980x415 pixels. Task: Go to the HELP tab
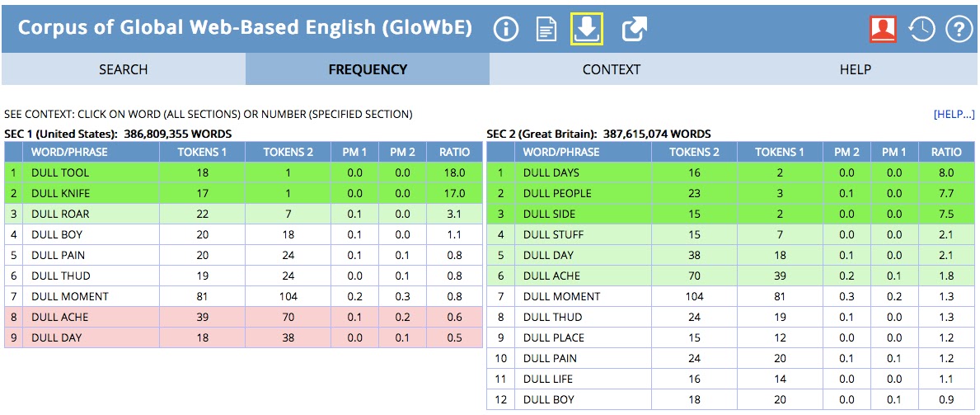855,69
